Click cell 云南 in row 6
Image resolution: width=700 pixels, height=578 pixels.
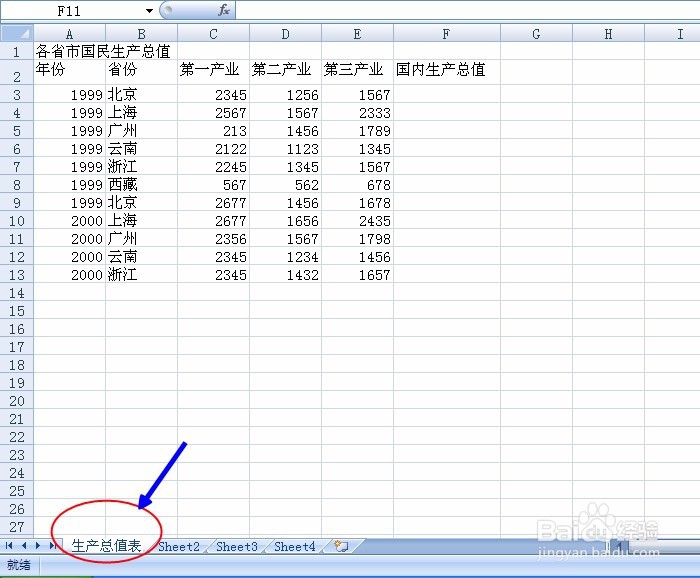[x=142, y=149]
